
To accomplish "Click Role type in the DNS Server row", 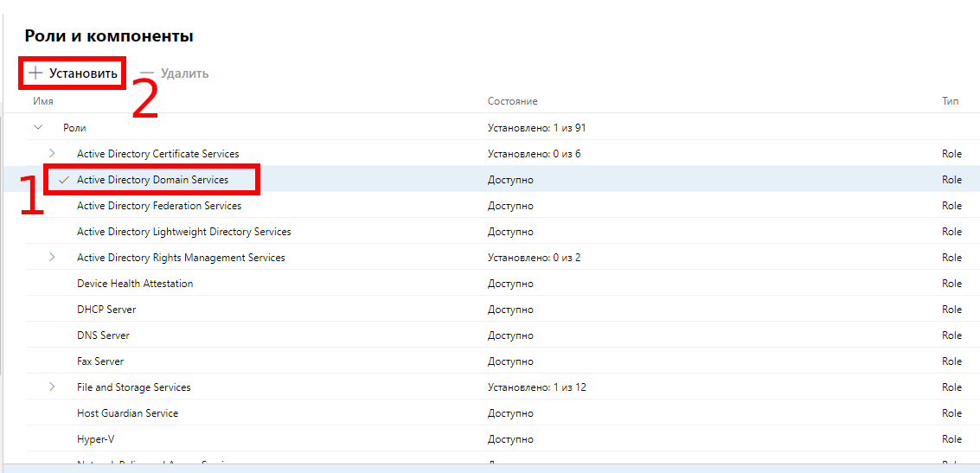I will 951,336.
